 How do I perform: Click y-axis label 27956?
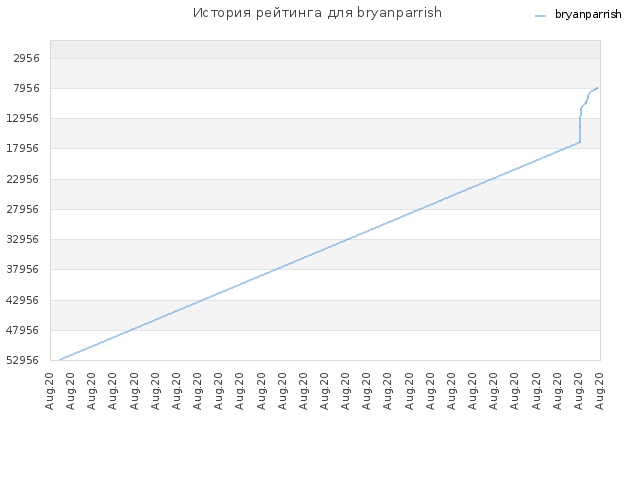point(23,209)
